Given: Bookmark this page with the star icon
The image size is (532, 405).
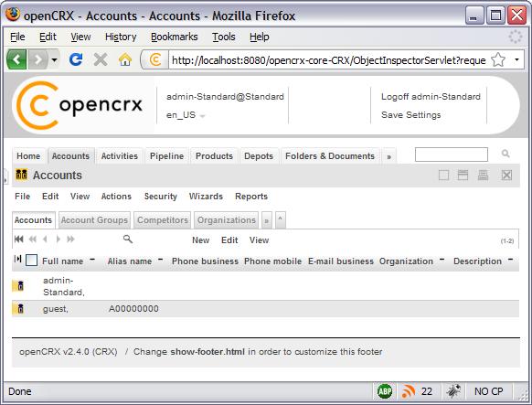Looking at the screenshot, I should pos(498,60).
